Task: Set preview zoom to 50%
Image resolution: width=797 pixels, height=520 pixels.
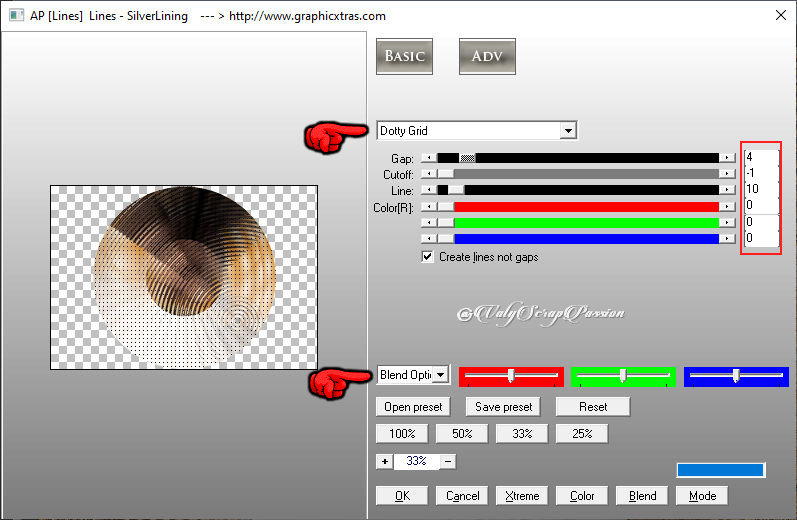Action: click(462, 434)
